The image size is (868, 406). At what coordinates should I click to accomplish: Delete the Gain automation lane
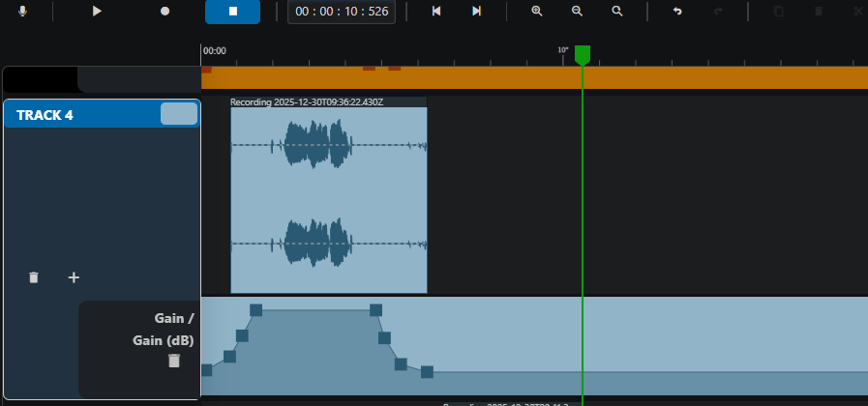click(x=174, y=361)
